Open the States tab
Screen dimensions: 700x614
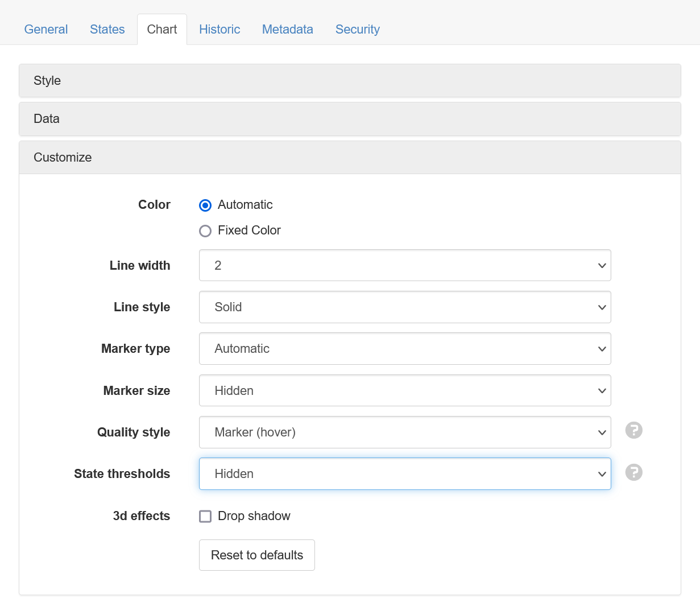(x=107, y=30)
